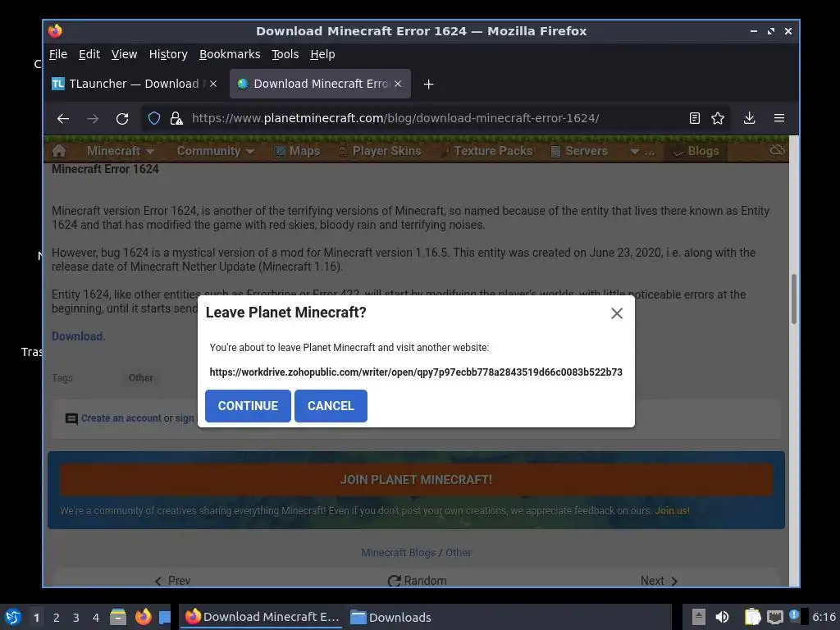Switch to workspace 2 in taskbar
The width and height of the screenshot is (840, 630).
pos(57,618)
